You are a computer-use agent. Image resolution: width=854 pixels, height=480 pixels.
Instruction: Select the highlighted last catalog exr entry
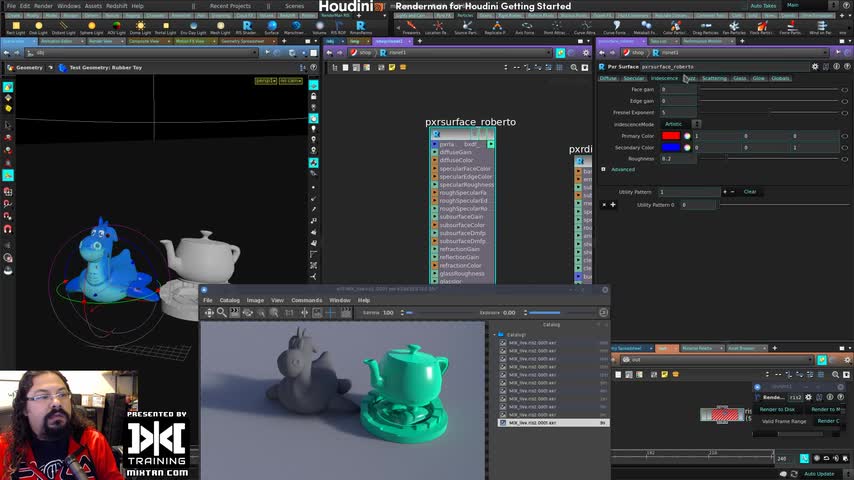click(x=553, y=423)
